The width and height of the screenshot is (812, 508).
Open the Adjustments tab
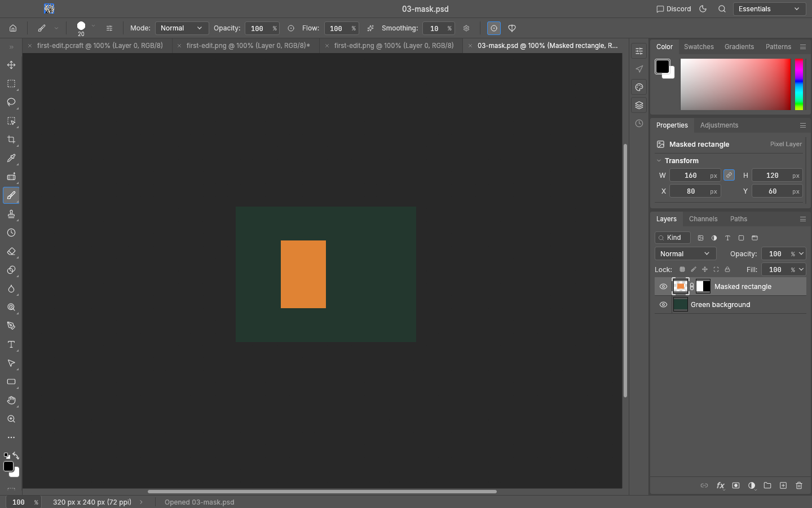pos(719,125)
